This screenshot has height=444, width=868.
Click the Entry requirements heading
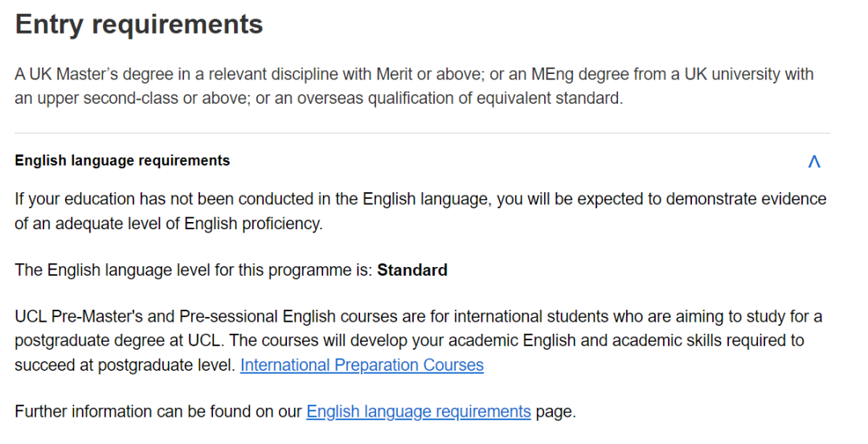139,24
